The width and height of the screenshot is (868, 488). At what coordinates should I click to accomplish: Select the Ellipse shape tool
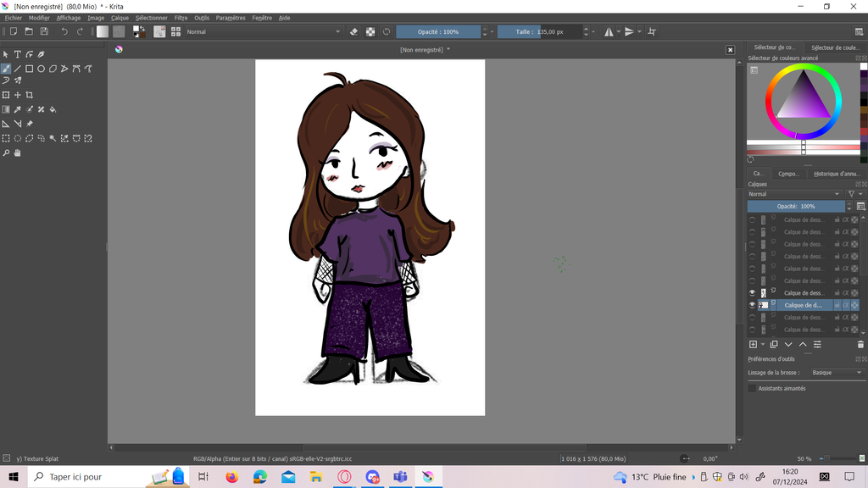click(41, 69)
